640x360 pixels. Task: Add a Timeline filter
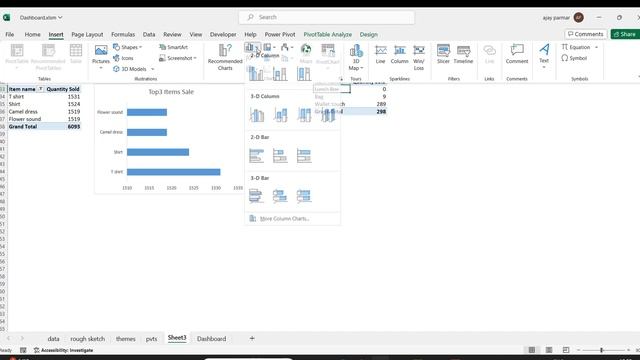coord(463,55)
